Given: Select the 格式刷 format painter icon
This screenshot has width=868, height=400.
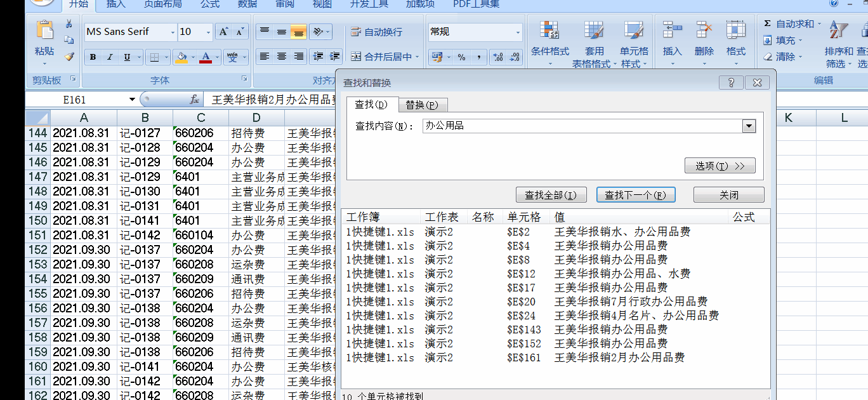Looking at the screenshot, I should pyautogui.click(x=69, y=57).
